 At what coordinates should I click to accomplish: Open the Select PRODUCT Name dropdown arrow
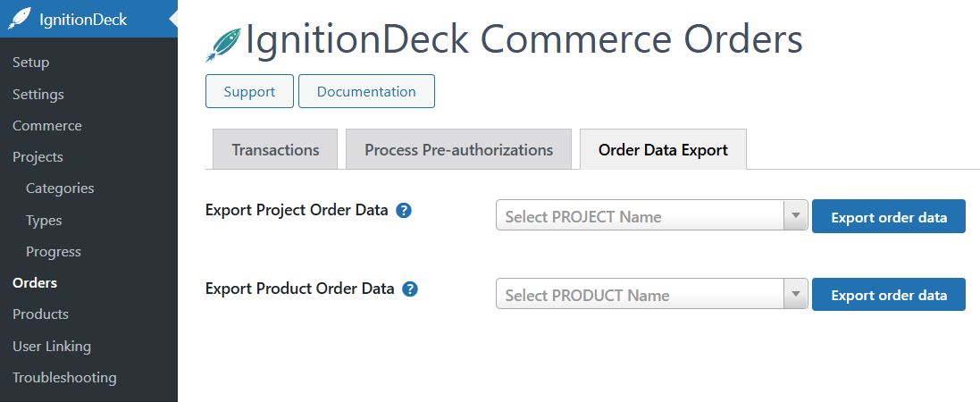click(795, 294)
